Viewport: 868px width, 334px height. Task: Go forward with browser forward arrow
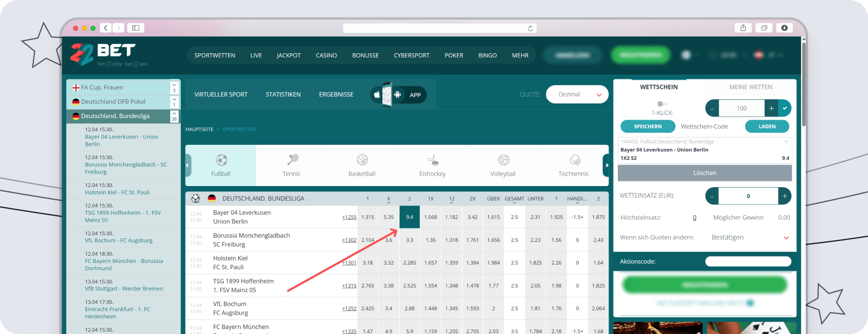(x=119, y=28)
